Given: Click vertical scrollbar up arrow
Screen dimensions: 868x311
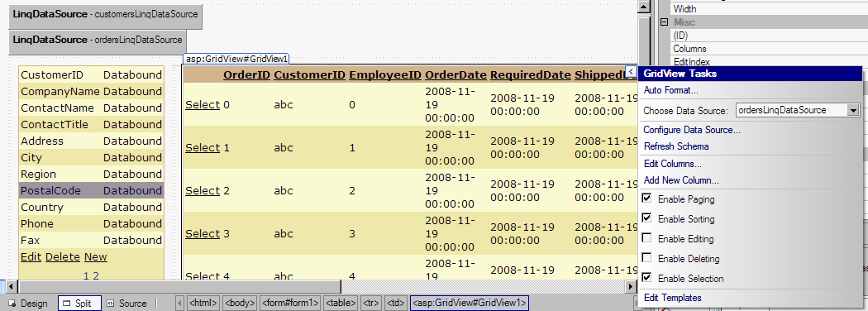Looking at the screenshot, I should click(x=643, y=7).
